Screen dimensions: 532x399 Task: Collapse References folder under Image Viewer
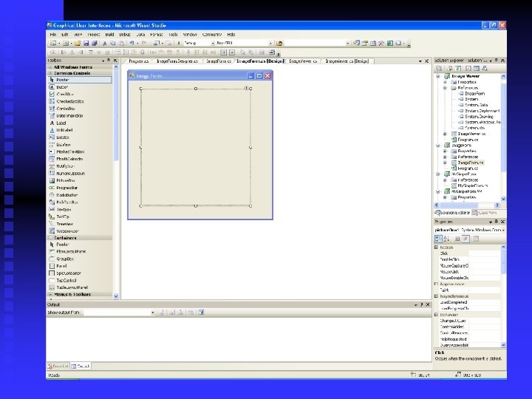[445, 87]
